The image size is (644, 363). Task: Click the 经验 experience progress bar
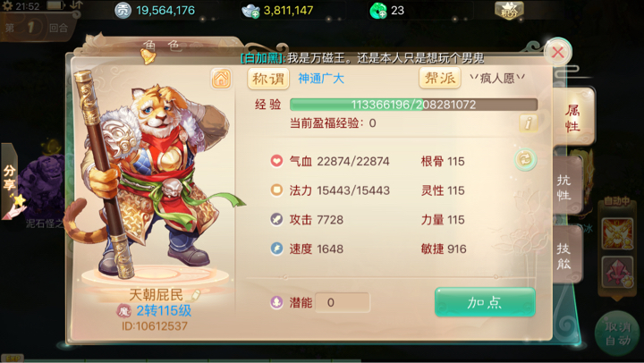413,105
